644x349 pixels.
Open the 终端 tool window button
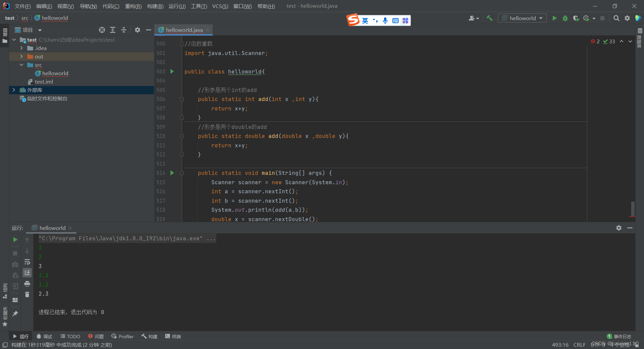173,336
